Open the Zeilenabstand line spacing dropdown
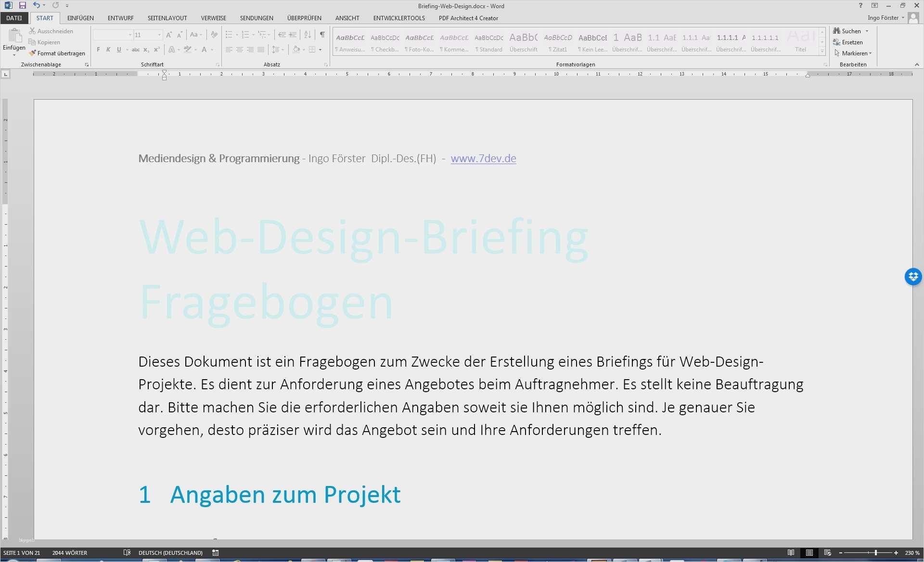Image resolution: width=924 pixels, height=562 pixels. (282, 49)
